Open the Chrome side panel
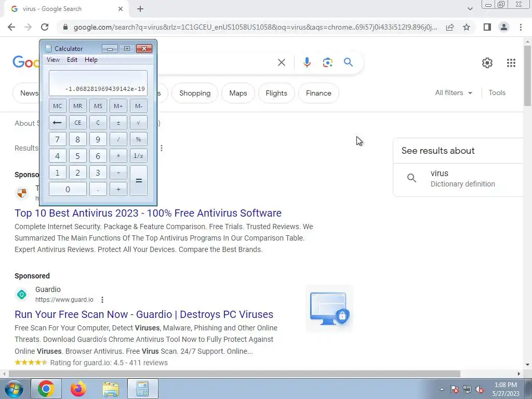 click(487, 27)
